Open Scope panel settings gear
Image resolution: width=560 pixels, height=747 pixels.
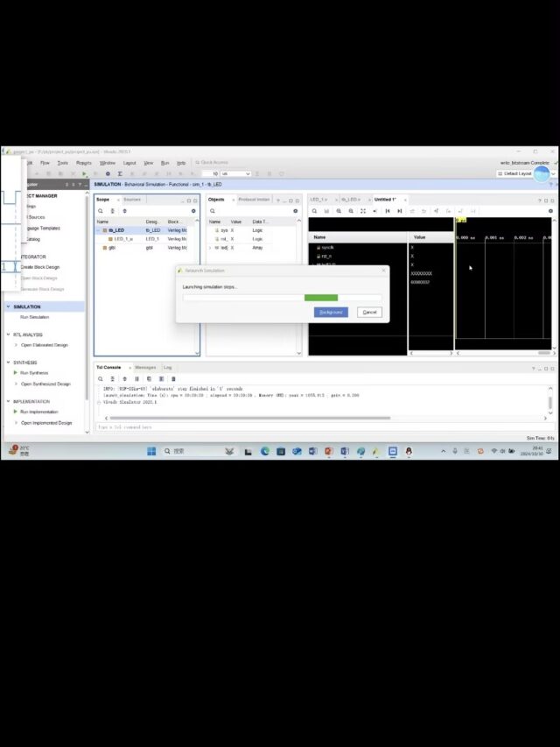tap(193, 211)
